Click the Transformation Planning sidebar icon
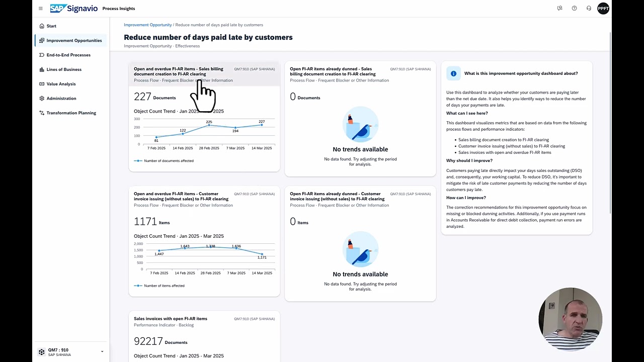This screenshot has width=644, height=362. (42, 113)
